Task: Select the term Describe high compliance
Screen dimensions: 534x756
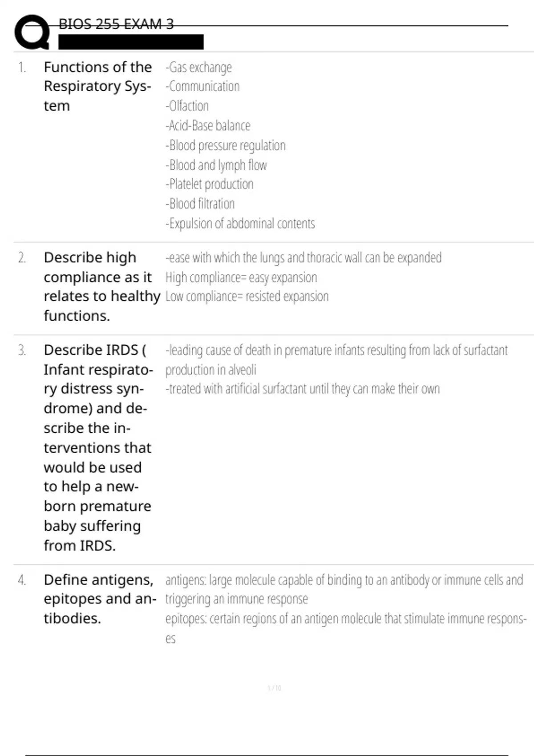Action: 102,286
